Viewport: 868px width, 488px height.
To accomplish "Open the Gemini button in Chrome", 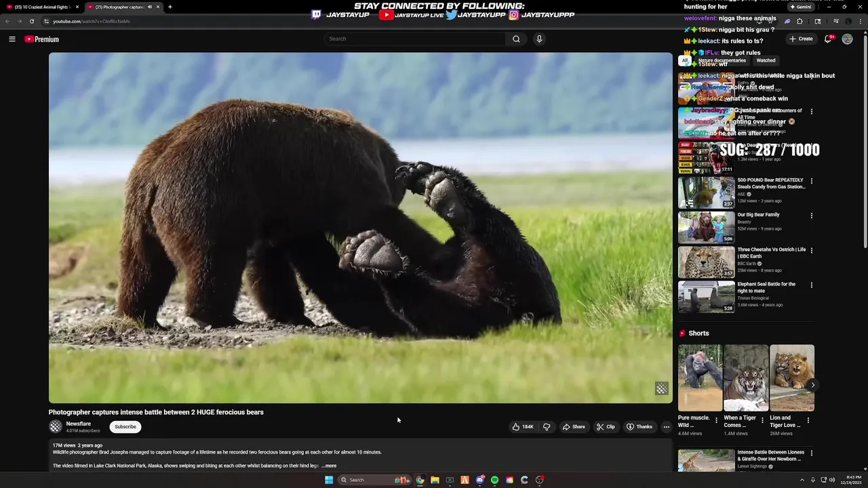I will click(800, 7).
